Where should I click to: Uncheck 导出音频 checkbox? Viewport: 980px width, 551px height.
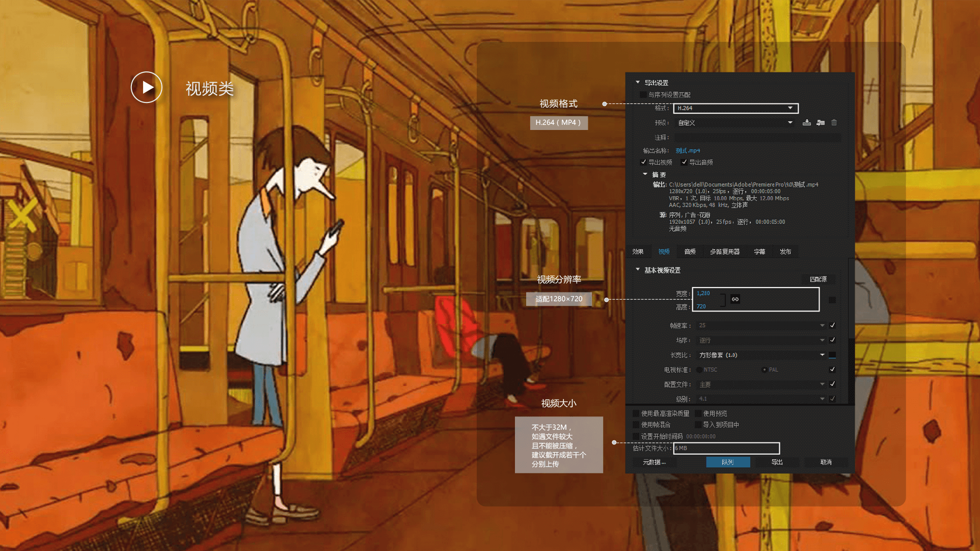click(684, 162)
